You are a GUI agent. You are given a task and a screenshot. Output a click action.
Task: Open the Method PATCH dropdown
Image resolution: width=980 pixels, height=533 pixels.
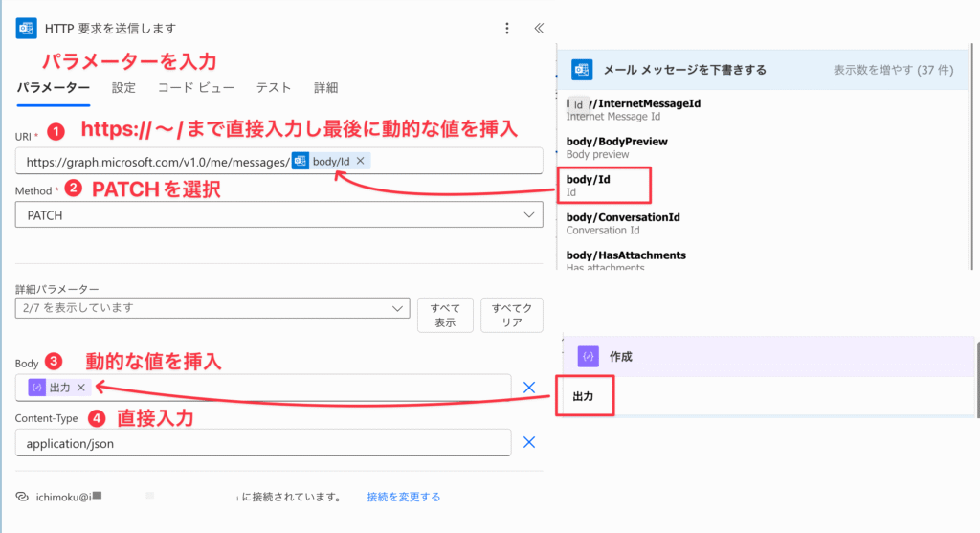click(x=278, y=215)
